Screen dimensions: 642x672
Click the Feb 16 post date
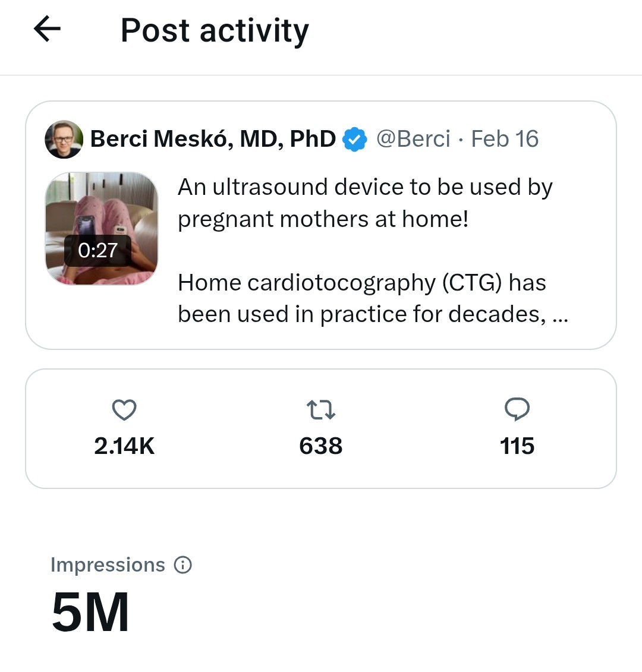pos(505,139)
